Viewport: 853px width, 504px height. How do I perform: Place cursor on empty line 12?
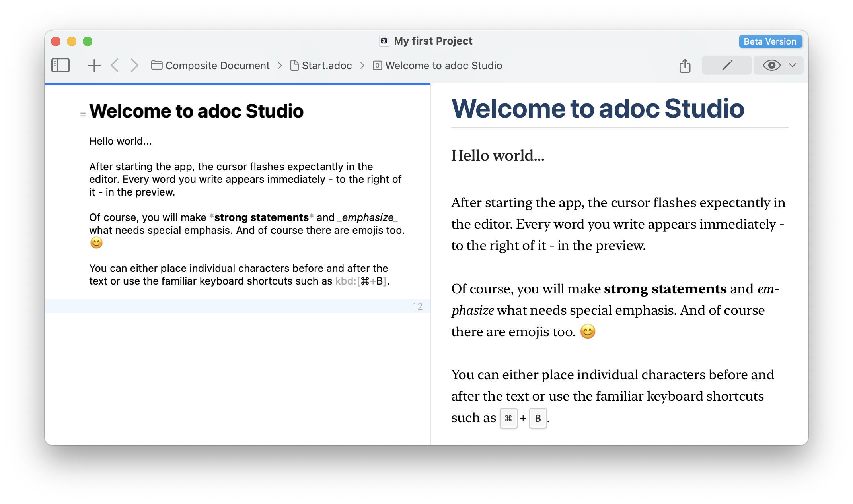click(237, 306)
